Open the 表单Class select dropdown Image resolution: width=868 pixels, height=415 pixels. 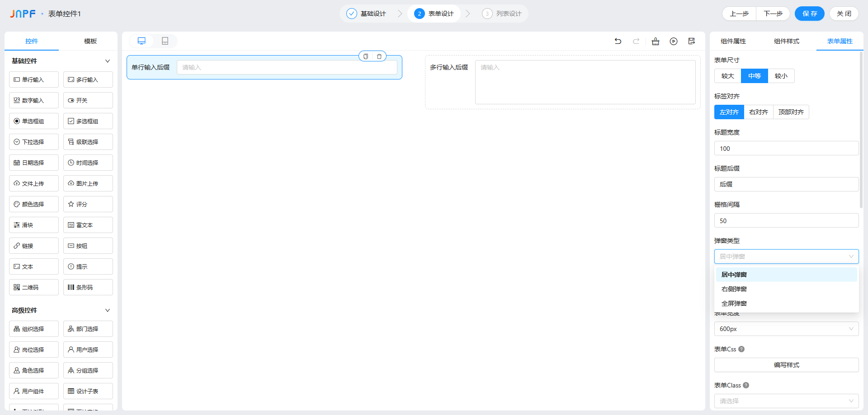coord(787,401)
